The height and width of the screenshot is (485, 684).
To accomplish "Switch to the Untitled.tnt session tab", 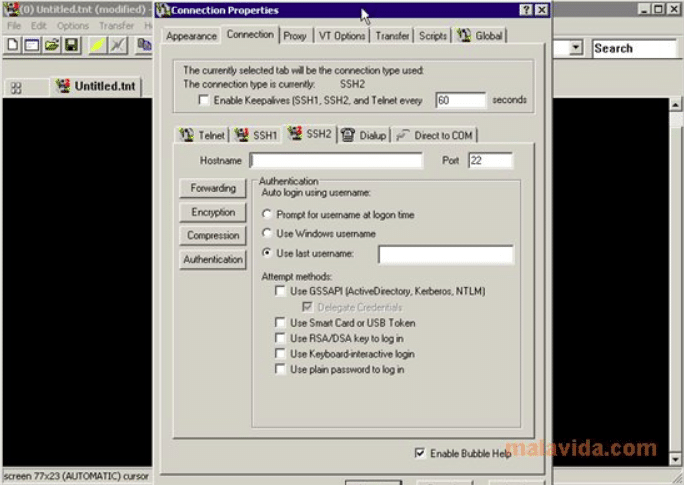I will [96, 86].
